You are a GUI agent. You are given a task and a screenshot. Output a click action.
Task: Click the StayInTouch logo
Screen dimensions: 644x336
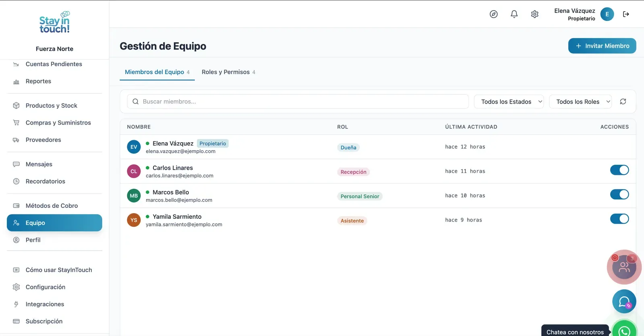pos(54,22)
